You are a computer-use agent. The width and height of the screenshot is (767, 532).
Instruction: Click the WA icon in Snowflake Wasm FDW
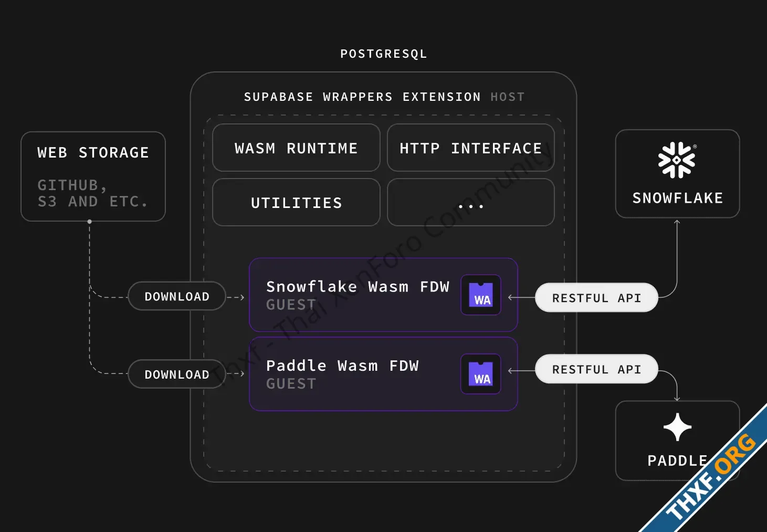click(481, 295)
